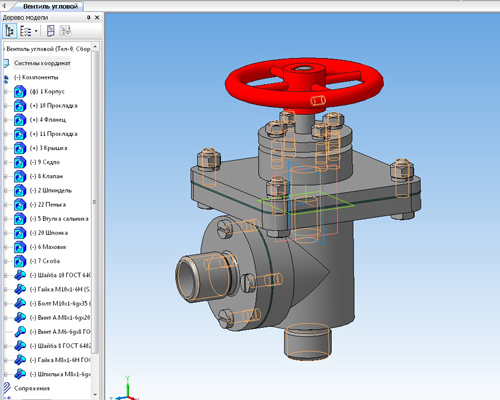Select the Сопряжения node
500x400 pixels.
coord(32,388)
